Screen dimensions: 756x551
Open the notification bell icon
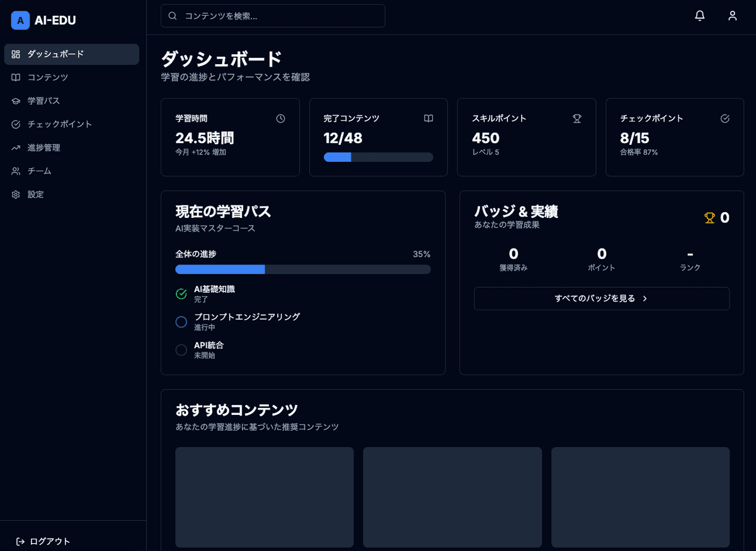coord(699,16)
